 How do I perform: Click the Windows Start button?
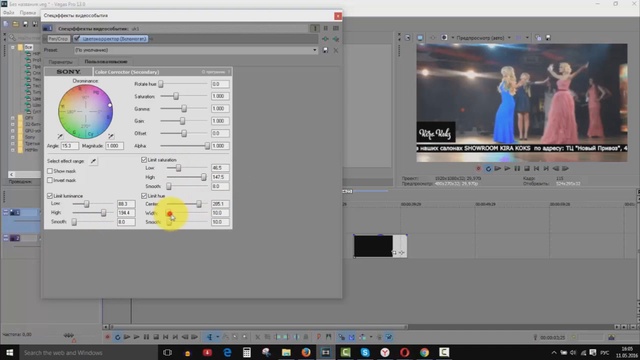click(9, 352)
